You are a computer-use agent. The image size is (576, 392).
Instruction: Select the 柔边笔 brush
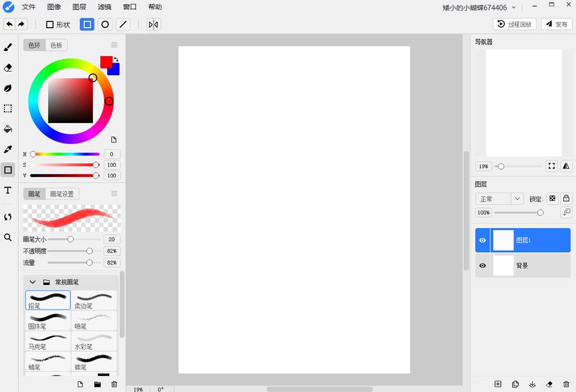tap(94, 300)
